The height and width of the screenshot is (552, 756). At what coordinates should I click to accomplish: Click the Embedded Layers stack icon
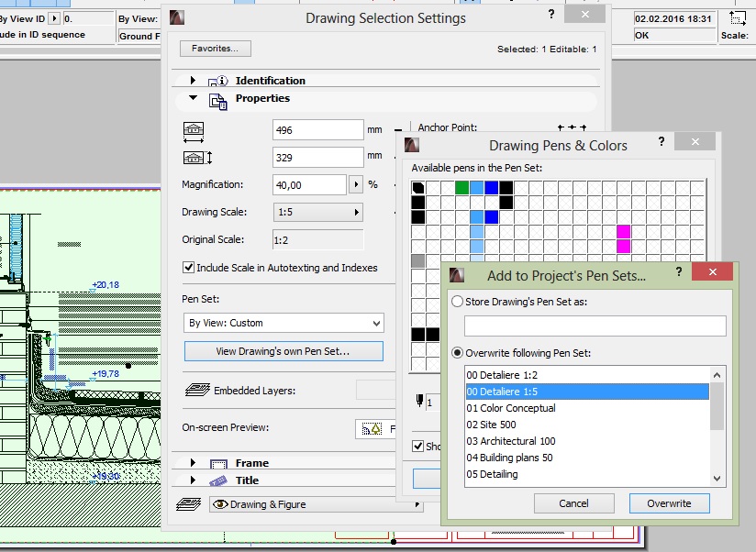click(x=198, y=389)
